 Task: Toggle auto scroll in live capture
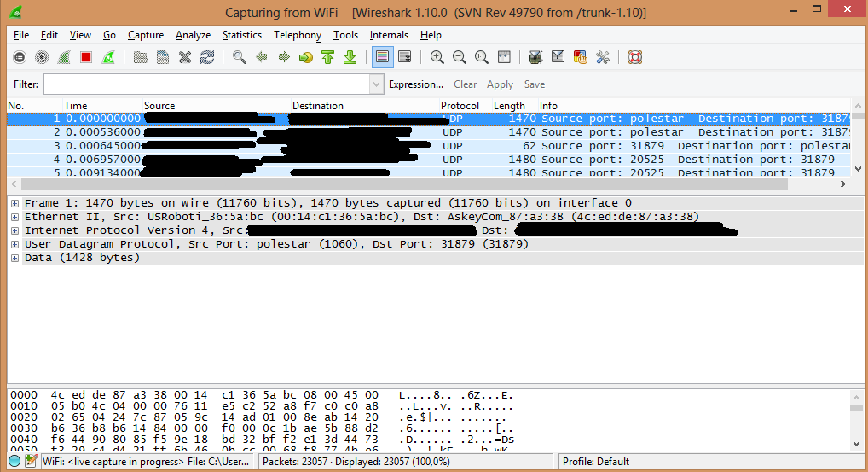click(405, 57)
